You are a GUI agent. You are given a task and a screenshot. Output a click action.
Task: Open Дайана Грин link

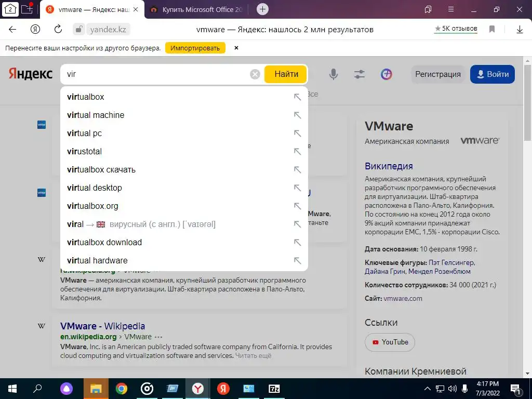coord(385,271)
